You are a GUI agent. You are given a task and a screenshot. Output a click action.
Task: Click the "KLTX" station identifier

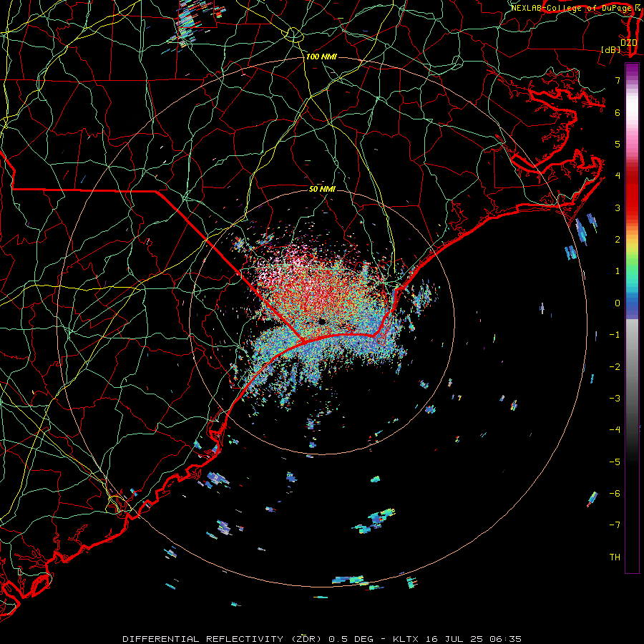406,639
